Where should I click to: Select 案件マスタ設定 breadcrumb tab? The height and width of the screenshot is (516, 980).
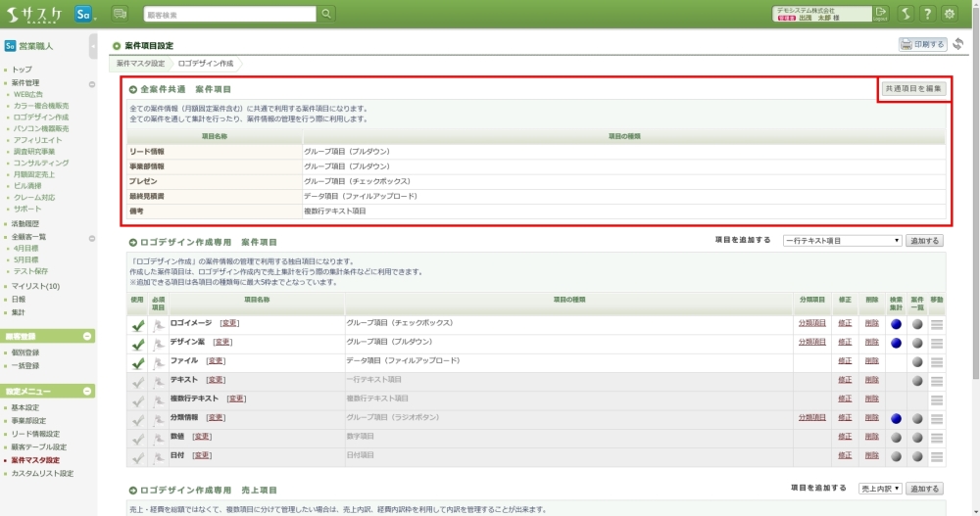[140, 63]
